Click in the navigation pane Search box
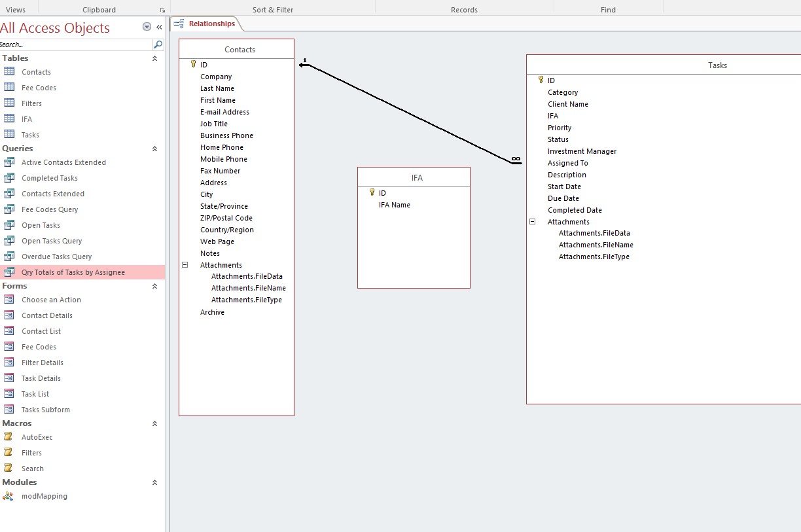This screenshot has height=532, width=801. click(76, 44)
